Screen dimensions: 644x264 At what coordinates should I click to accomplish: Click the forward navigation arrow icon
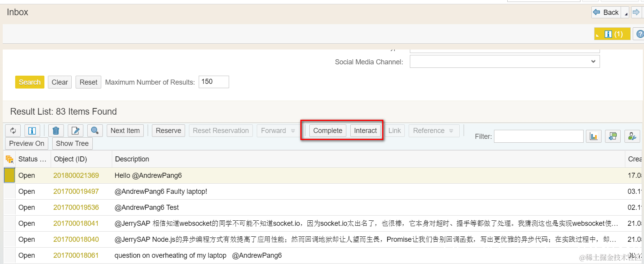636,12
